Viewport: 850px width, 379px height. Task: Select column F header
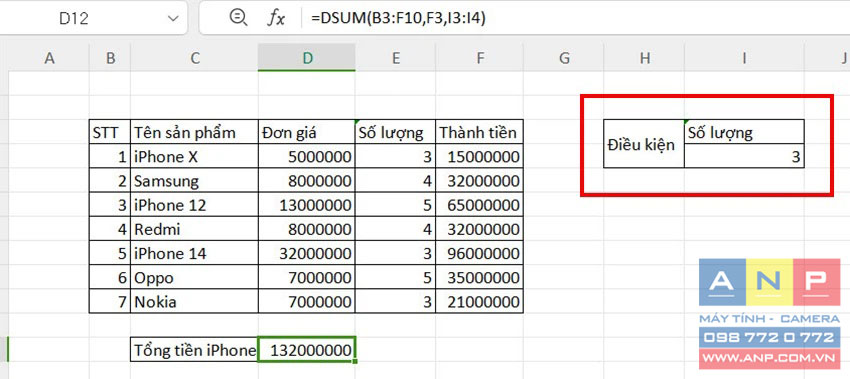pos(479,58)
